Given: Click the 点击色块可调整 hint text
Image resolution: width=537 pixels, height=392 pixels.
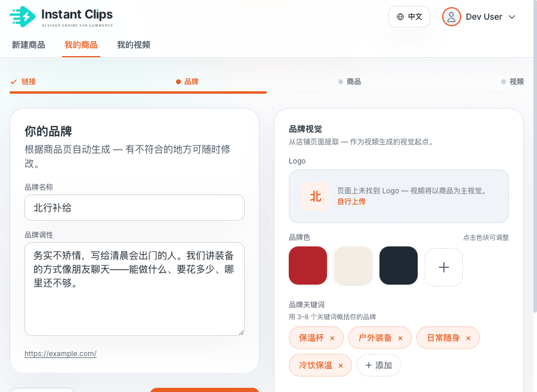Looking at the screenshot, I should point(486,237).
